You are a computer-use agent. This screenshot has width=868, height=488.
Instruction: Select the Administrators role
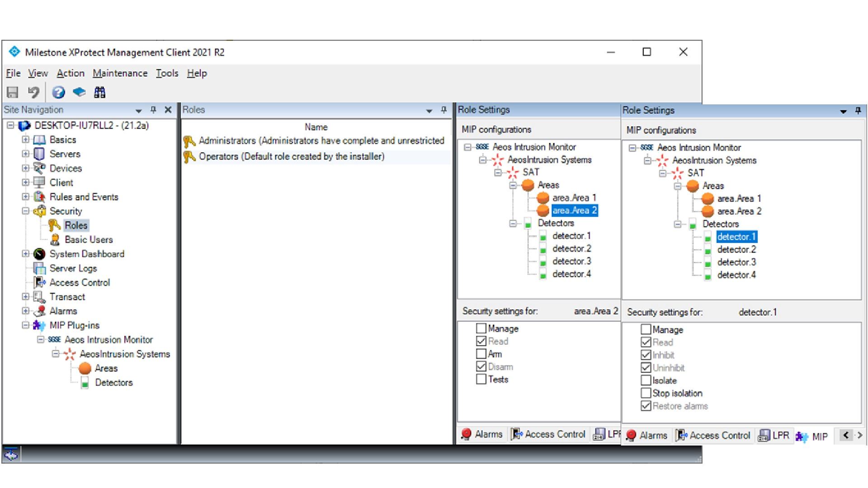coord(316,141)
